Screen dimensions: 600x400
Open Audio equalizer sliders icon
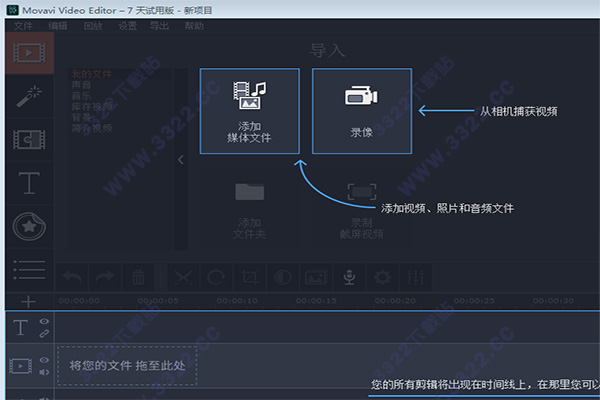click(x=416, y=277)
